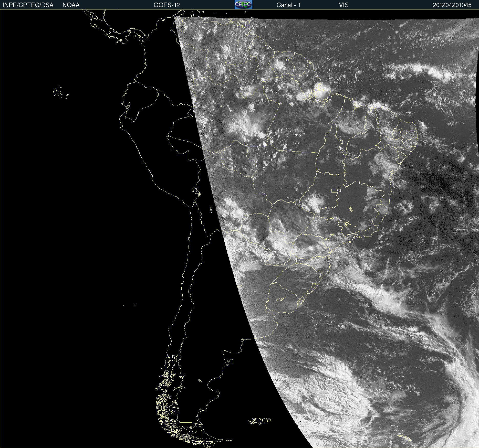
Task: Click the 201204201045 timestamp
Action: (452, 5)
